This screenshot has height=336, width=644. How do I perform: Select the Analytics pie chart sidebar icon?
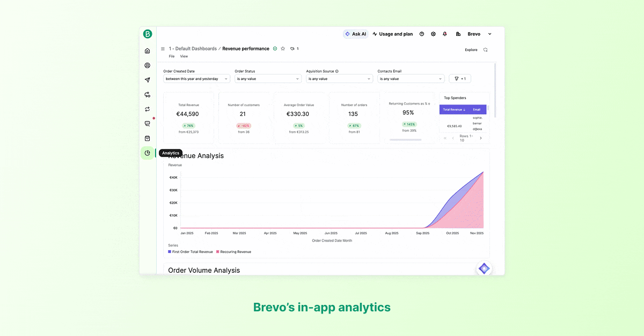point(148,153)
